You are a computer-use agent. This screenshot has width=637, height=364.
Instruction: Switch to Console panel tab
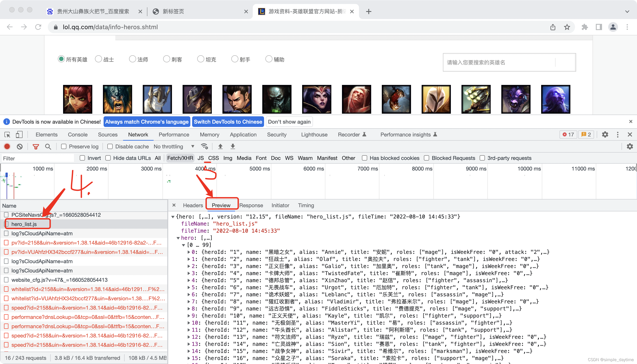coord(77,134)
